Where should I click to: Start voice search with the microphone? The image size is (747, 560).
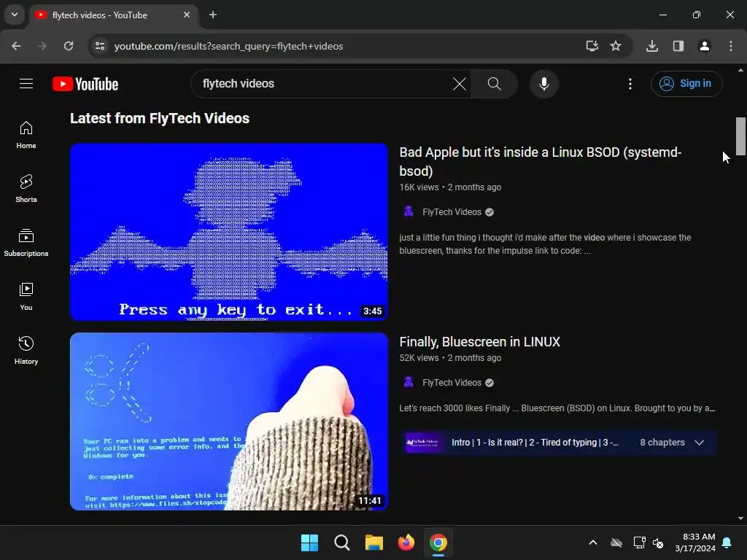pos(543,84)
